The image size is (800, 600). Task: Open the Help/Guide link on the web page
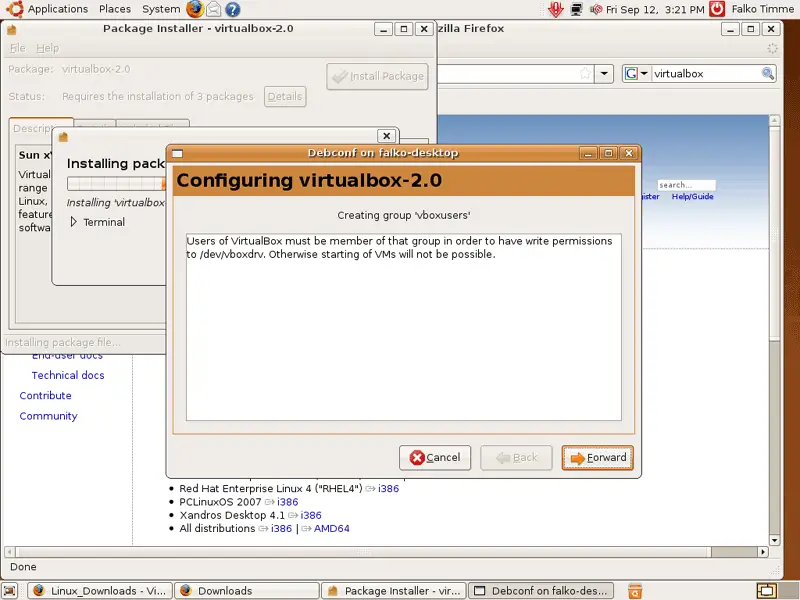[x=692, y=196]
